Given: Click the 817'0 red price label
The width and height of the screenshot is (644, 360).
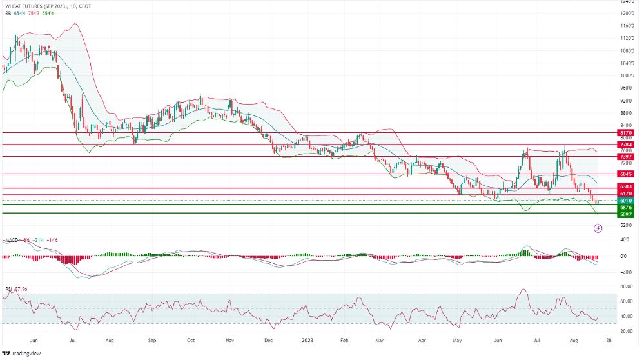Looking at the screenshot, I should click(x=625, y=133).
